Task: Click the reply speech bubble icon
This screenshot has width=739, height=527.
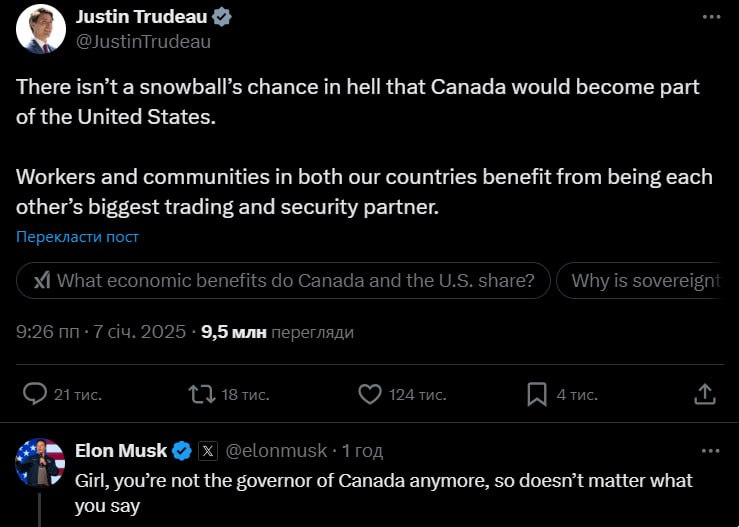Action: click(x=34, y=394)
